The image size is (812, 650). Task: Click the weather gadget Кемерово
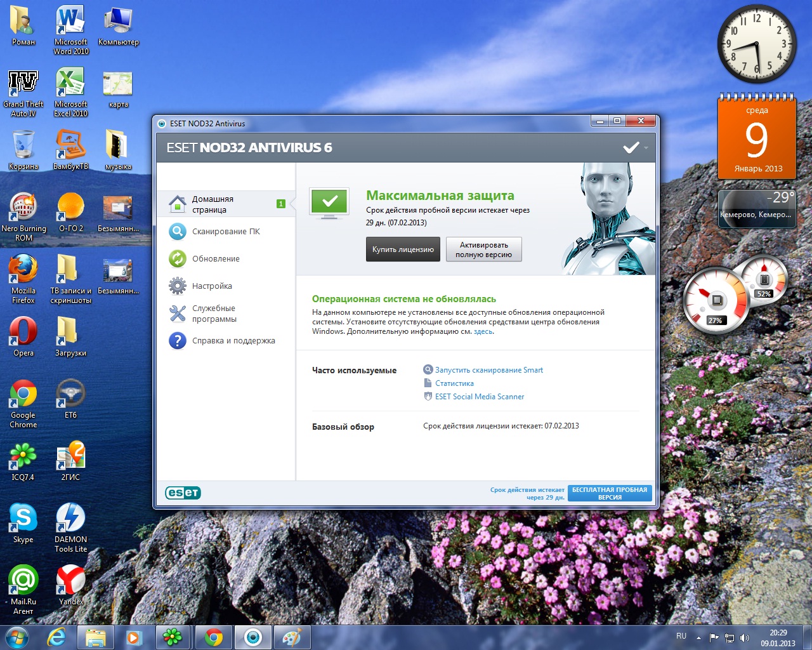coord(757,208)
